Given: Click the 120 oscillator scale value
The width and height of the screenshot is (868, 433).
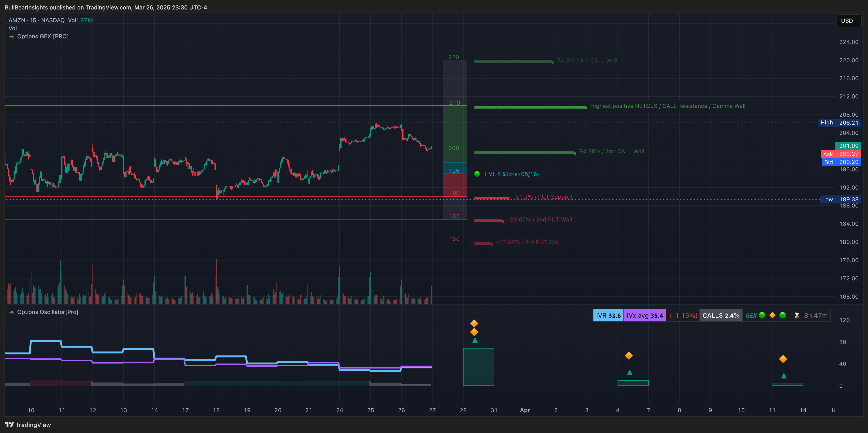Looking at the screenshot, I should 844,320.
